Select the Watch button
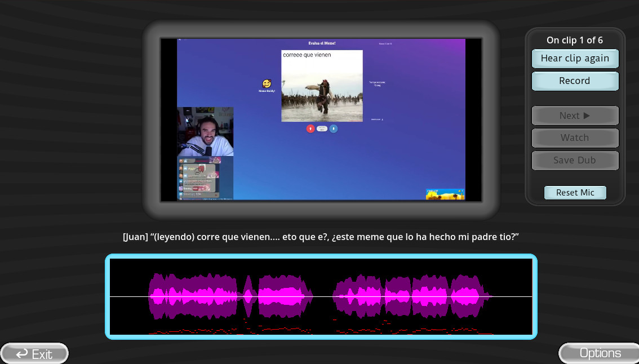 [575, 138]
